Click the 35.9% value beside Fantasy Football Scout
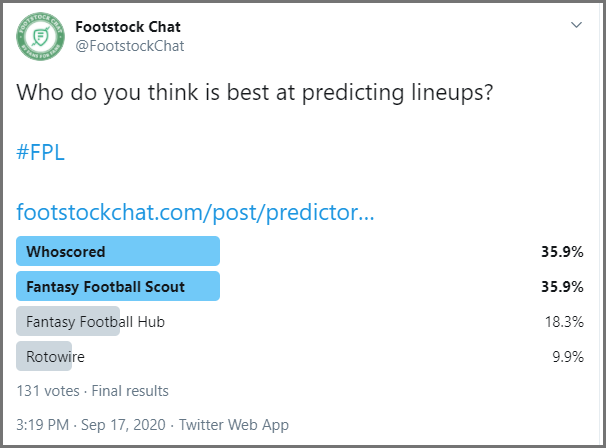 562,287
